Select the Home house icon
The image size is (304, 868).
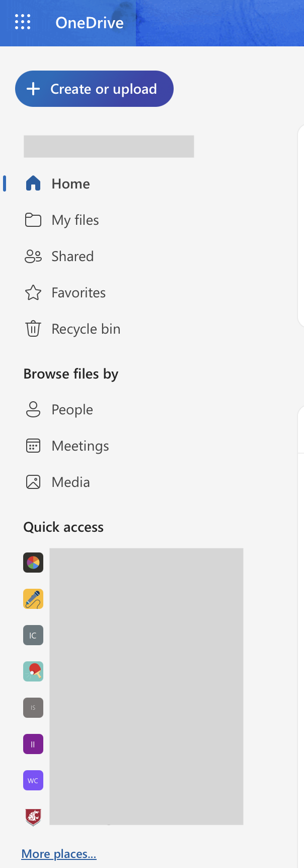pos(33,183)
